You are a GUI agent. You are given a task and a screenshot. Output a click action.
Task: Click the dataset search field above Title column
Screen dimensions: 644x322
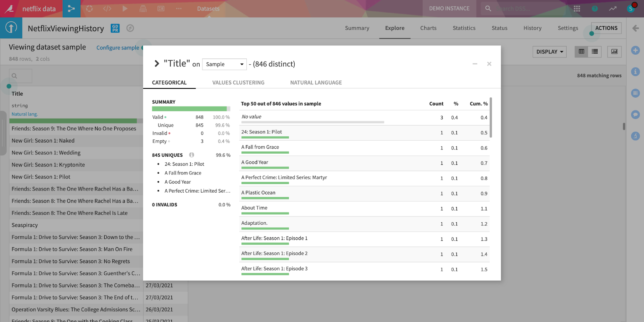21,76
